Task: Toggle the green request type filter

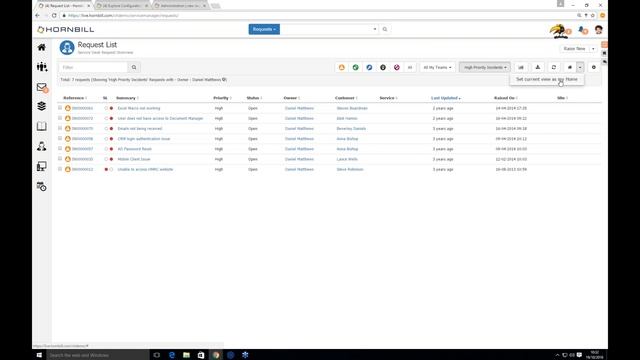Action: pos(356,67)
